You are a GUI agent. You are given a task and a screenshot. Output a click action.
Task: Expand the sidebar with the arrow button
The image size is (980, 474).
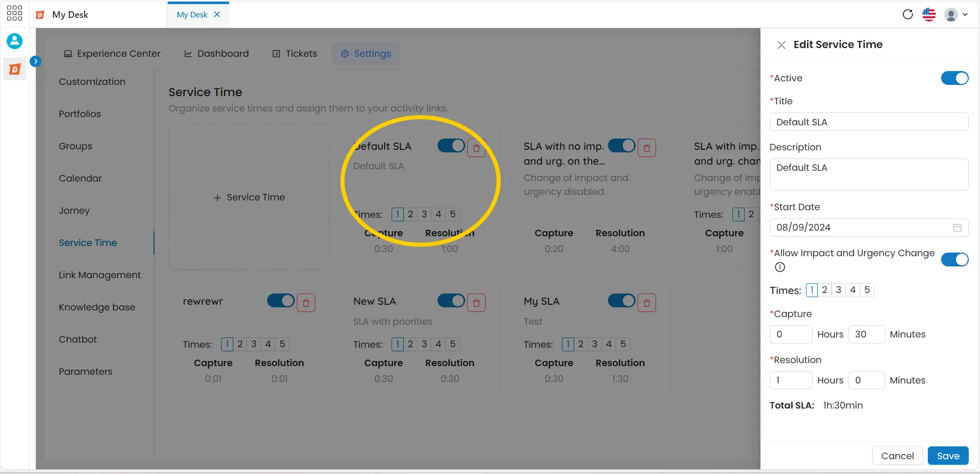tap(35, 61)
